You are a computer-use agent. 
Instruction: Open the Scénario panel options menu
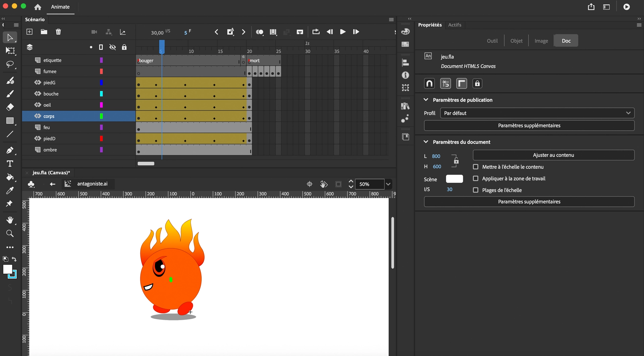pos(391,20)
